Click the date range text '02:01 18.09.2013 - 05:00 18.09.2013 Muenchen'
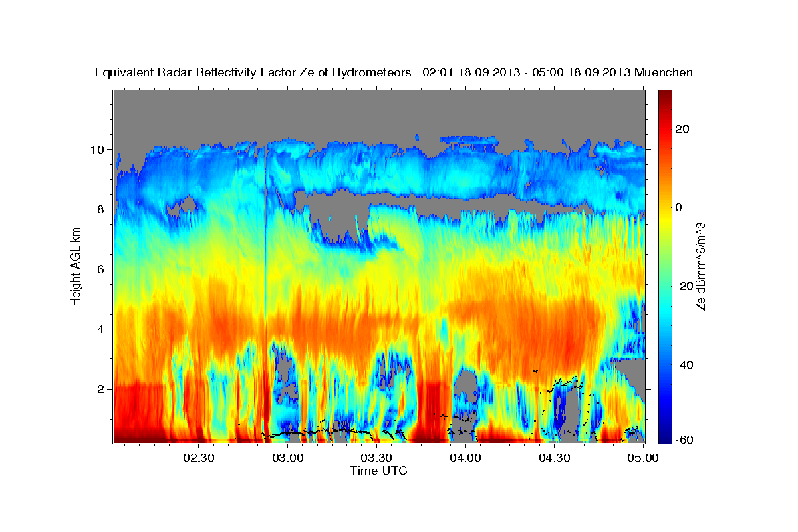This screenshot has height=532, width=798. pyautogui.click(x=557, y=73)
